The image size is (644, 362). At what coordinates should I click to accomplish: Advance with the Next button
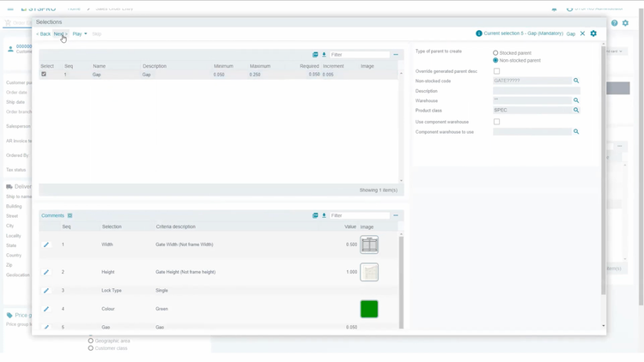pos(60,34)
